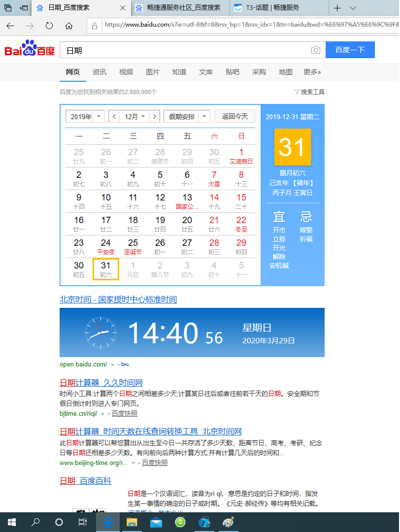Screen dimensions: 400x532
Task: Switch to T3-话题 畅捷服务 tab
Action: tap(279, 8)
